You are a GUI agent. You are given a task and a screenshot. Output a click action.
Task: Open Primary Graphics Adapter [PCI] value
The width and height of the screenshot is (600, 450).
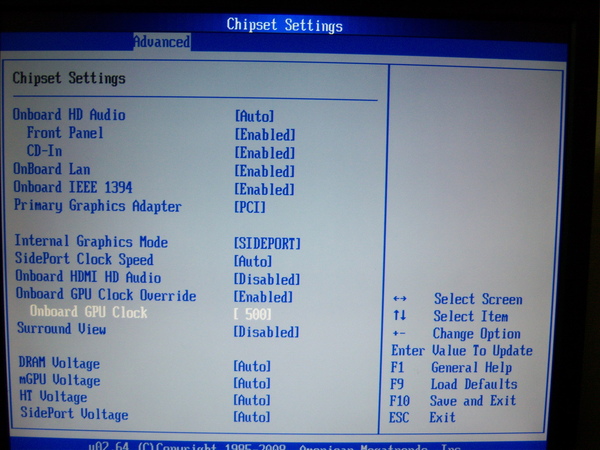pyautogui.click(x=250, y=207)
